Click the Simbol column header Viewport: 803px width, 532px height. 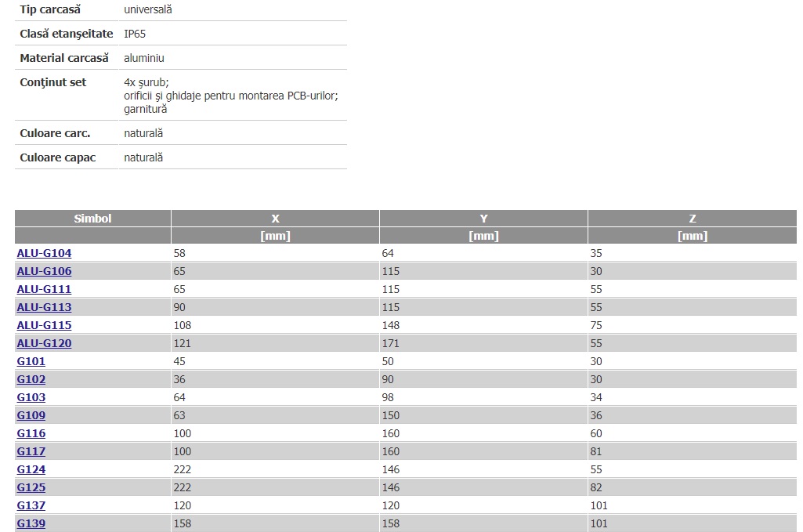[x=92, y=219]
